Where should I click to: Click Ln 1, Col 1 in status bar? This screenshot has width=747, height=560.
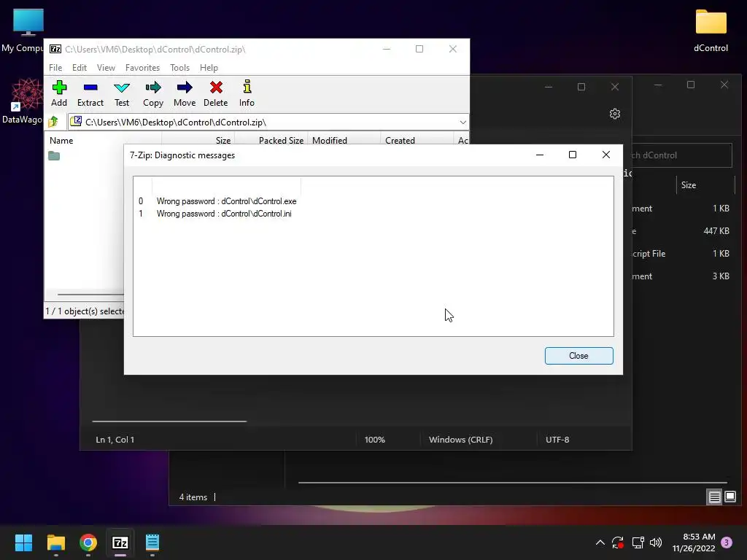pos(115,440)
